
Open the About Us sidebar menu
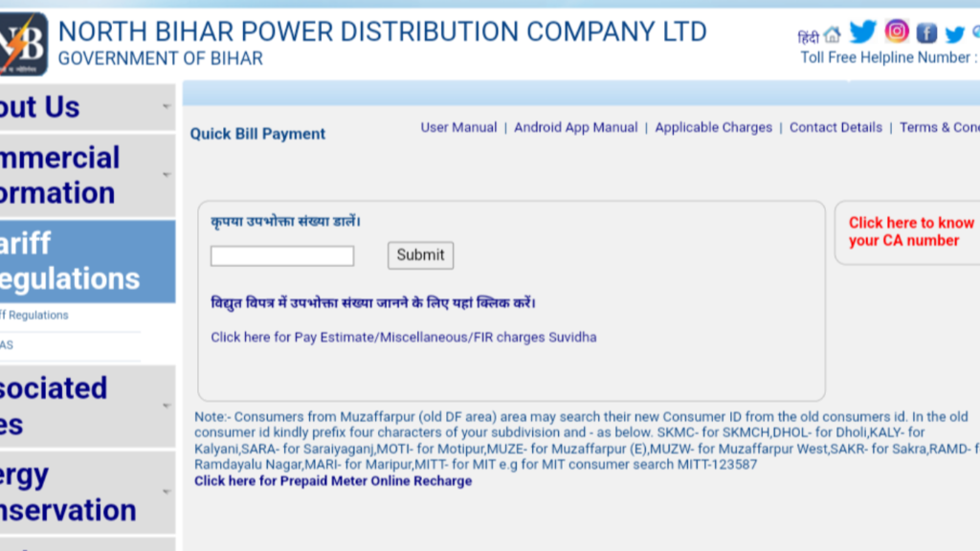click(87, 107)
